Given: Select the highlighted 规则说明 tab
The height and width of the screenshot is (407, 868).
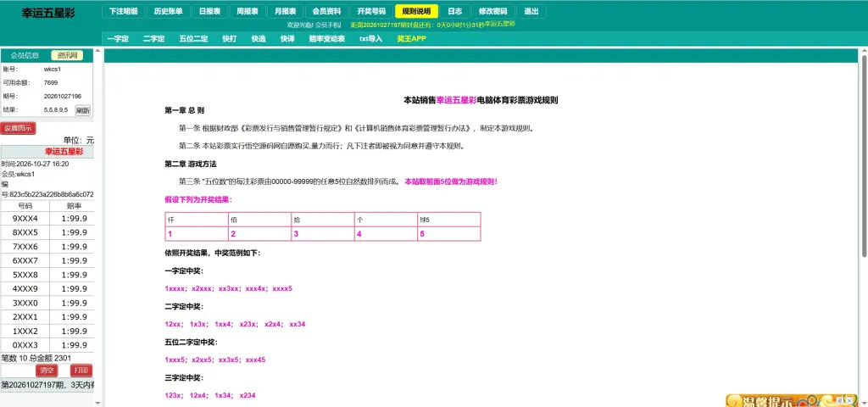Looking at the screenshot, I should (416, 11).
